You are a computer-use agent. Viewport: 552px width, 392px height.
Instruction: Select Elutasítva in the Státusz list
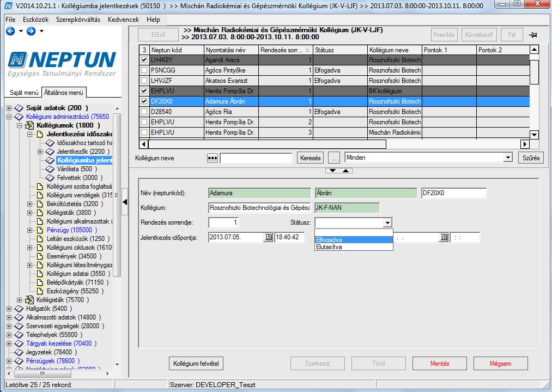point(354,247)
